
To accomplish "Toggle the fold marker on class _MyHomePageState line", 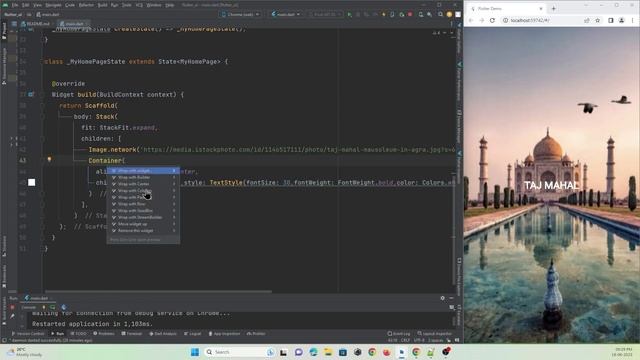I will pyautogui.click(x=42, y=62).
